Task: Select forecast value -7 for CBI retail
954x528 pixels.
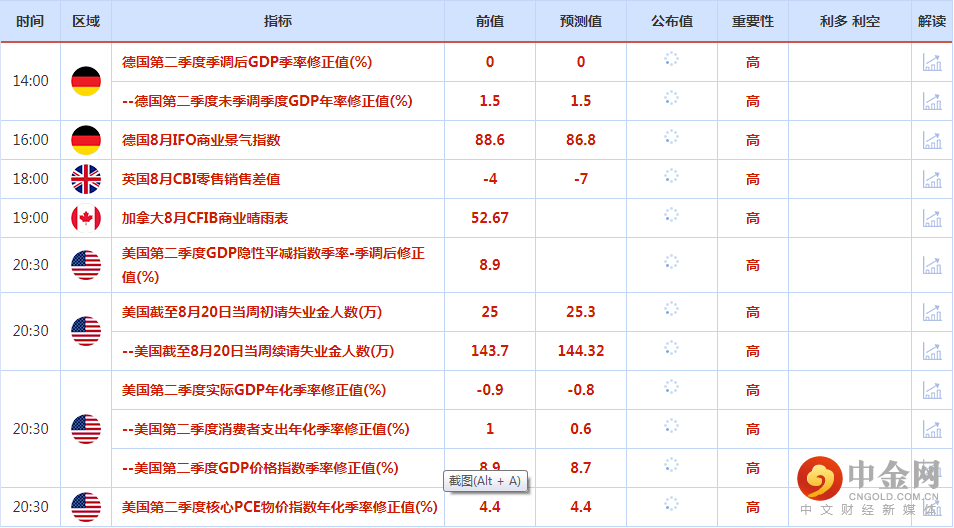Action: (x=581, y=179)
